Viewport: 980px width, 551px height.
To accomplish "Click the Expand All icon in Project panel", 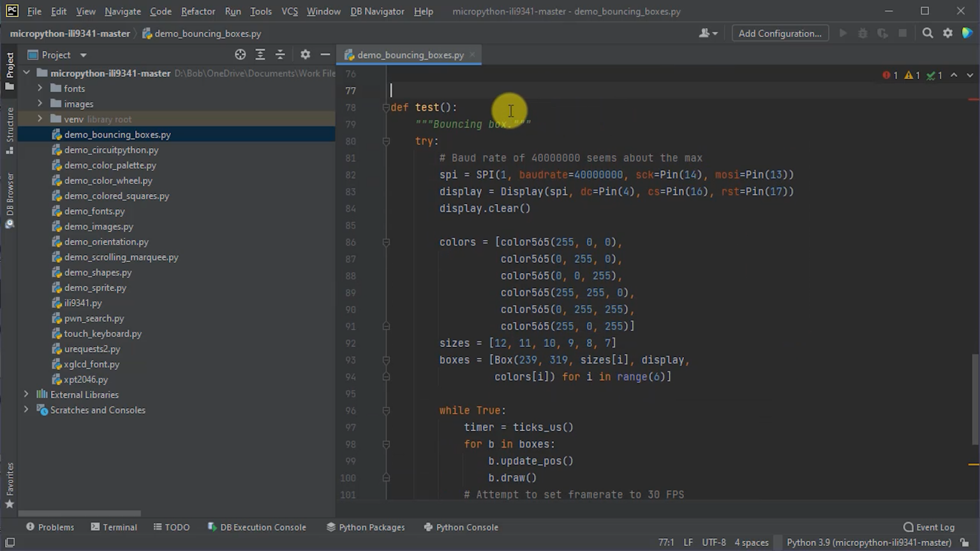I will click(260, 55).
